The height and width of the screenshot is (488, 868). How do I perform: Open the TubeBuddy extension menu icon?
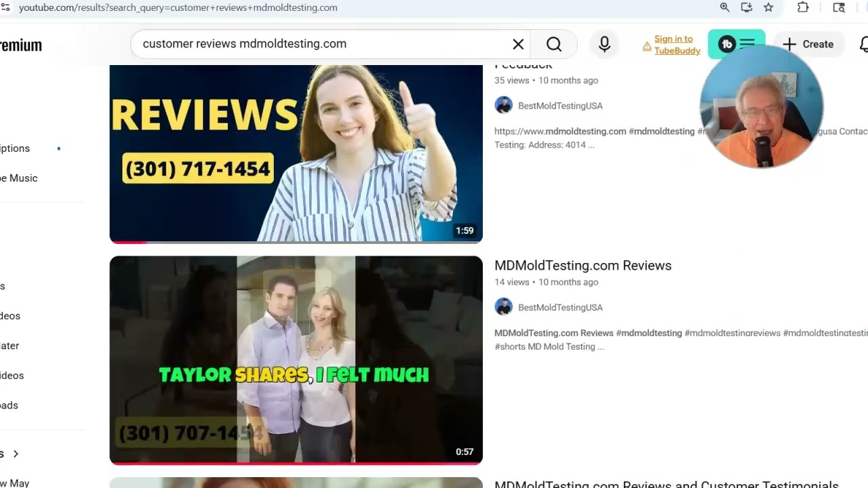pyautogui.click(x=736, y=44)
